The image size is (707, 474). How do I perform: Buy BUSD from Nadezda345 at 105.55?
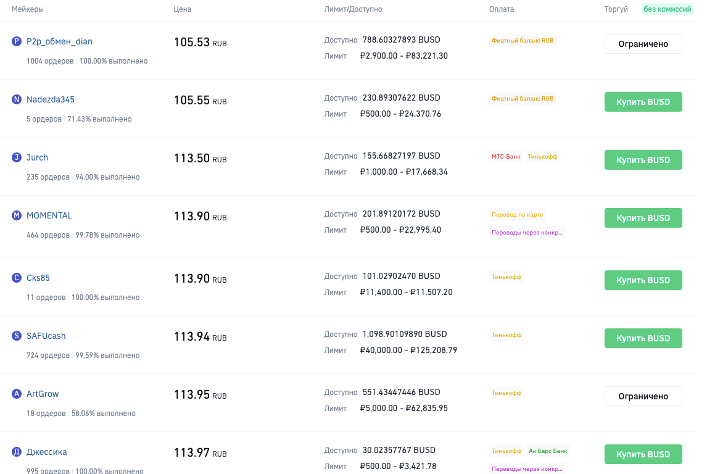[x=643, y=102]
